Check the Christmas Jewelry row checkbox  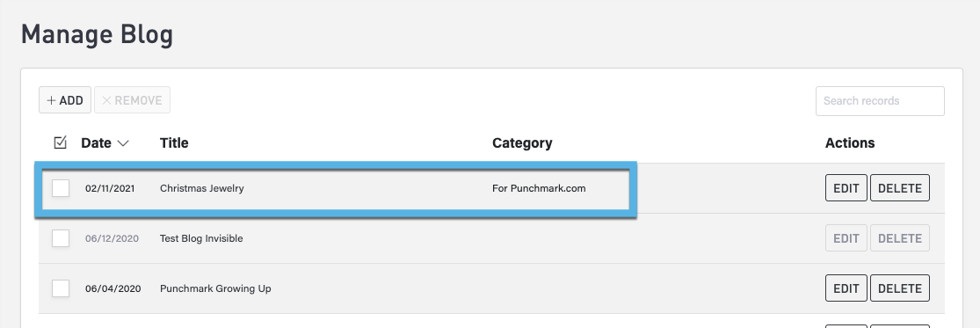pyautogui.click(x=61, y=188)
